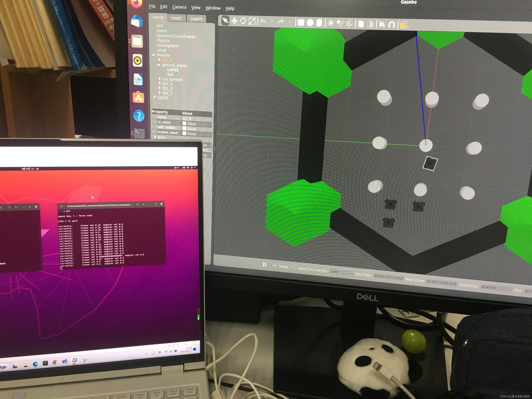Image resolution: width=532 pixels, height=399 pixels.
Task: Collapse the ground_plane model node
Action: click(158, 65)
